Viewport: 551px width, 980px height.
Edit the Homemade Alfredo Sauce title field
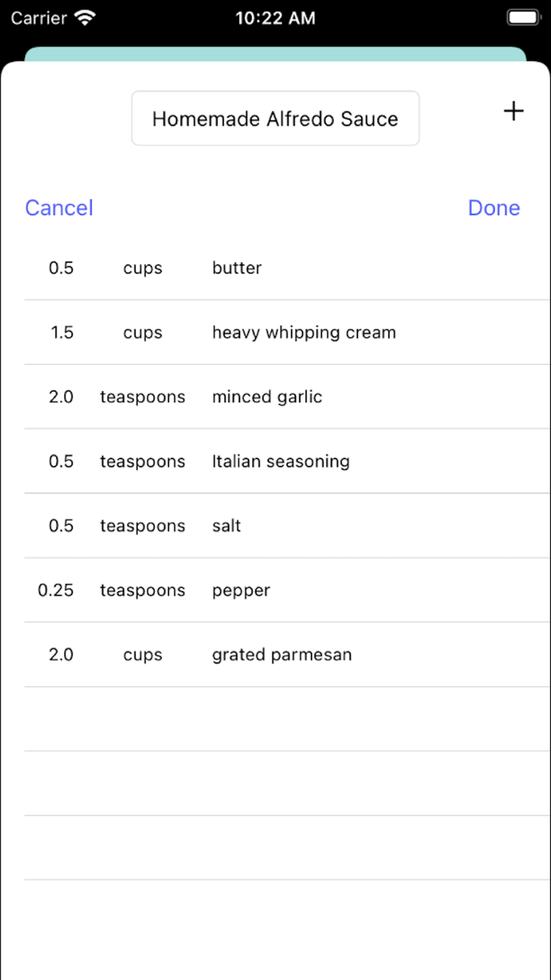275,119
